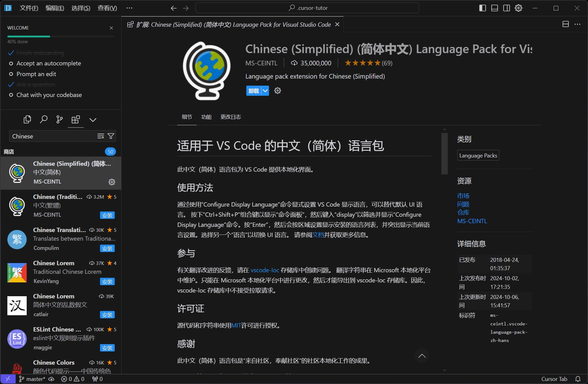Screen dimensions: 588x384
Task: Clear extension search results icon
Action: coord(101,136)
